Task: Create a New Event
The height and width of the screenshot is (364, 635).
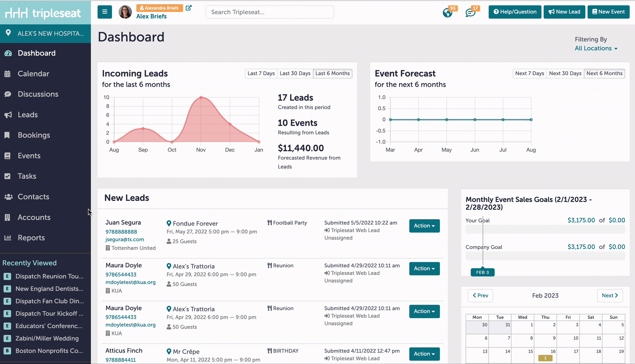Action: 608,12
